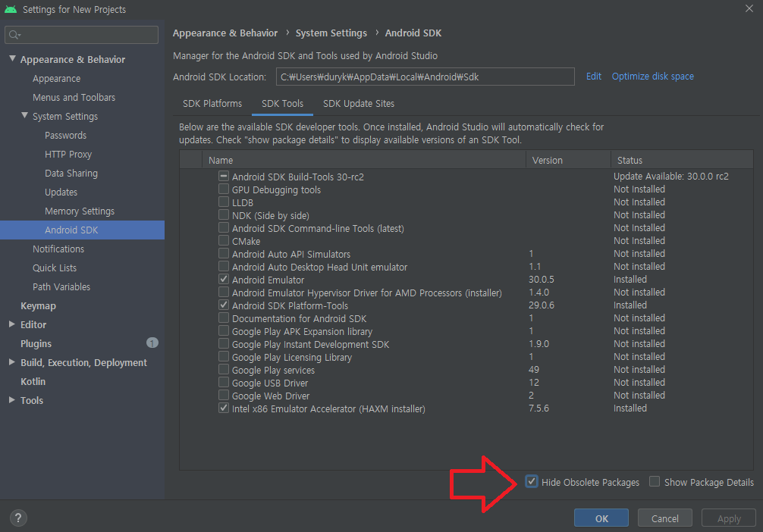
Task: Uncheck Intel x86 Emulator Accelerator HAXM
Action: click(x=223, y=408)
